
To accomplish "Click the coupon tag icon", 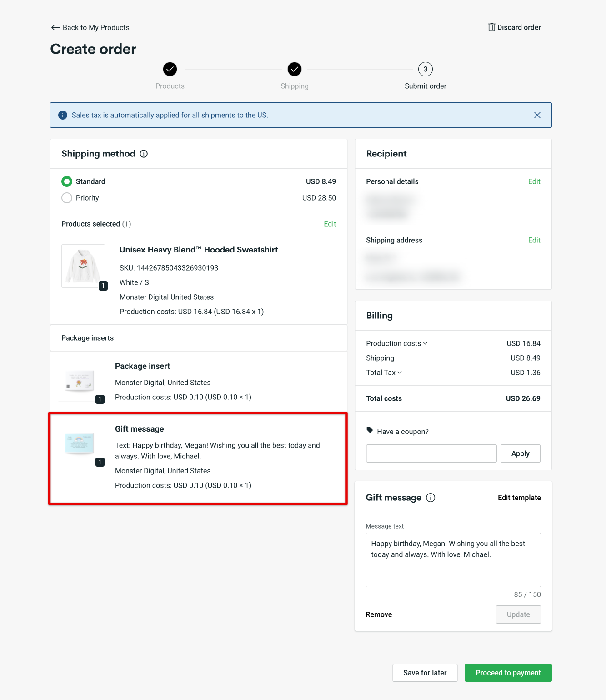I will click(x=369, y=431).
